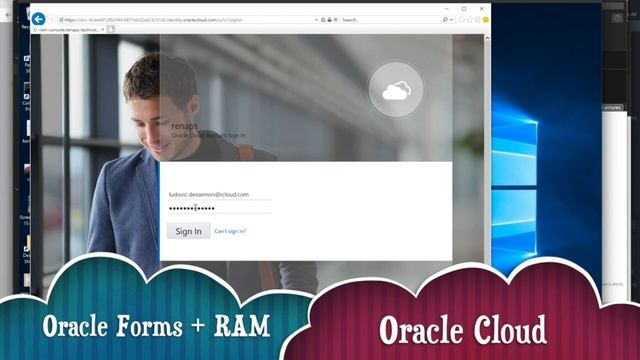Open a new browser tab
The width and height of the screenshot is (640, 360).
pyautogui.click(x=111, y=29)
